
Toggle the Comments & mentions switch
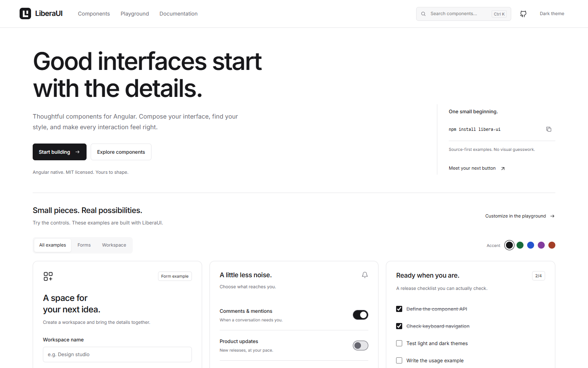click(361, 315)
